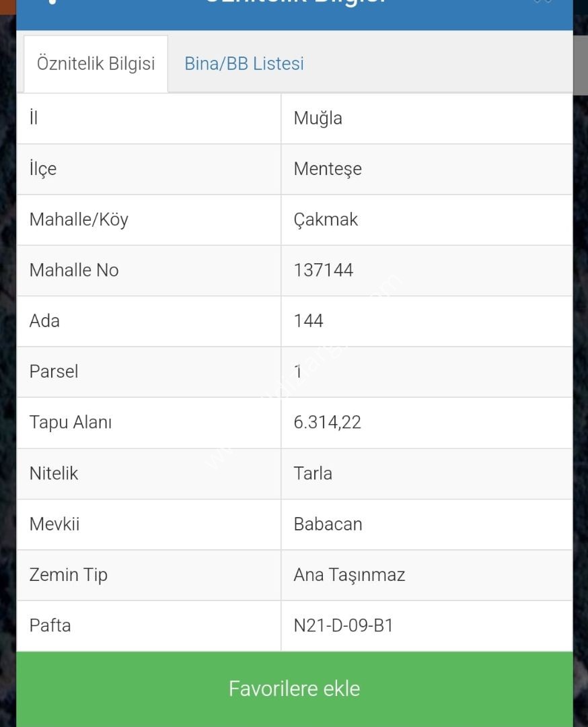Click the Mahalle/Köy row label
The image size is (588, 727).
point(79,219)
